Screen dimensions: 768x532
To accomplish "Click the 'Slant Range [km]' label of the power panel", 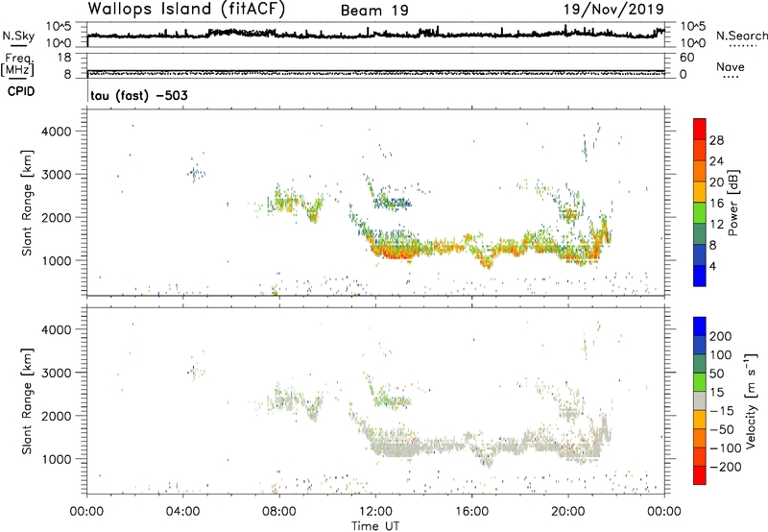I will coord(27,203).
